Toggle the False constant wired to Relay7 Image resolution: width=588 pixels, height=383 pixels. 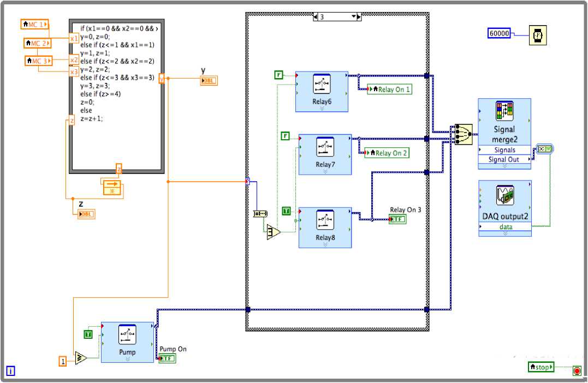284,136
